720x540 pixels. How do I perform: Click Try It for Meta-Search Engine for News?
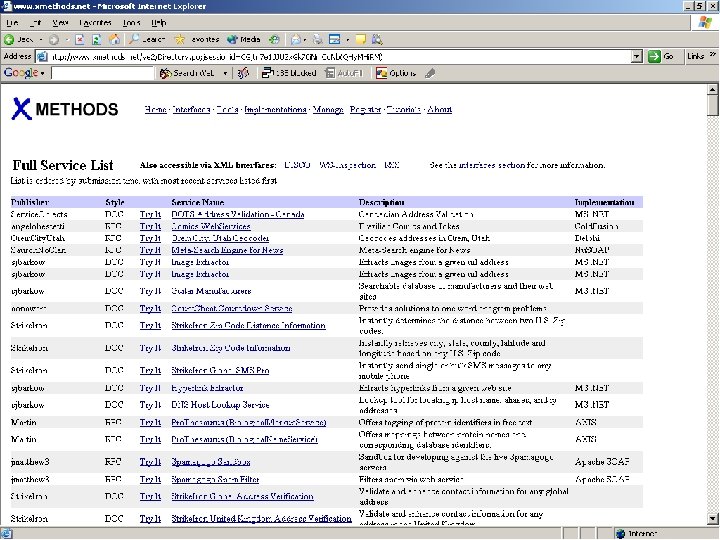[150, 250]
